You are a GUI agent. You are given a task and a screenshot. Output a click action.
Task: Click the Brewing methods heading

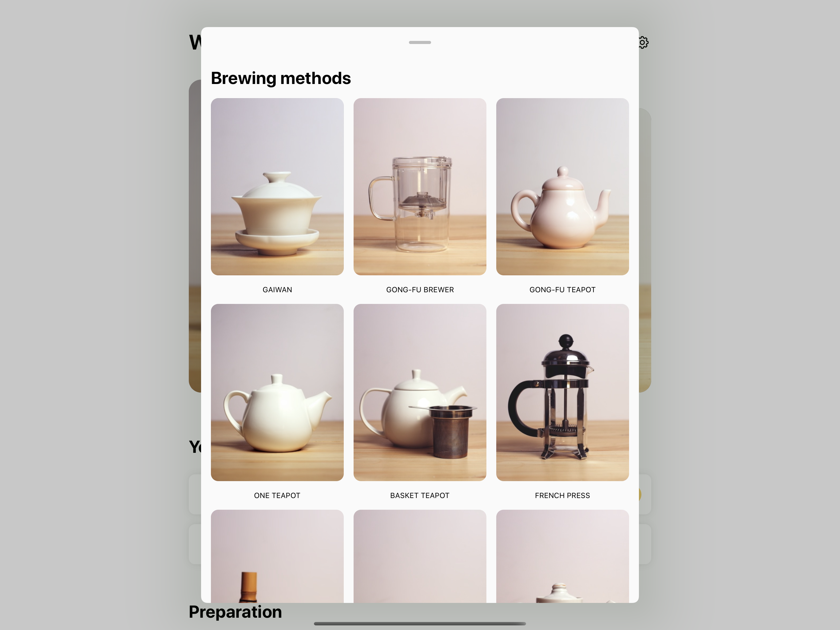tap(281, 78)
